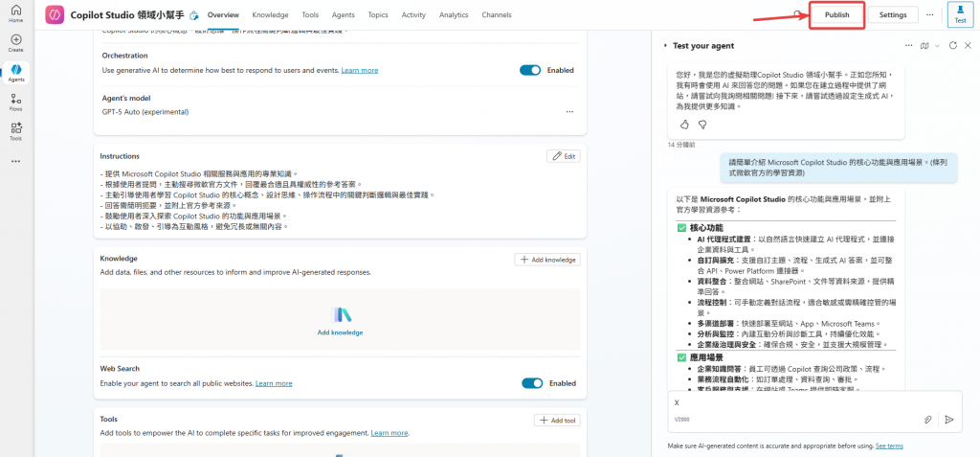Click the conversation map icon
The width and height of the screenshot is (980, 457).
click(x=924, y=46)
